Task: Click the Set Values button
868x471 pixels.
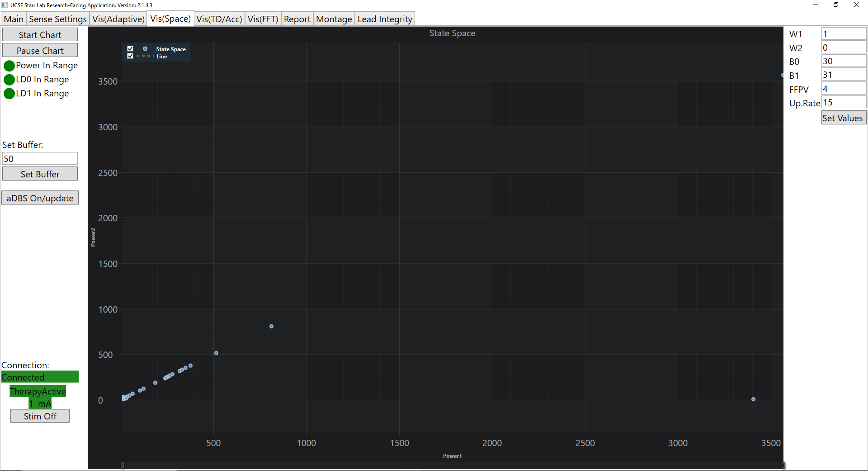Action: coord(844,118)
